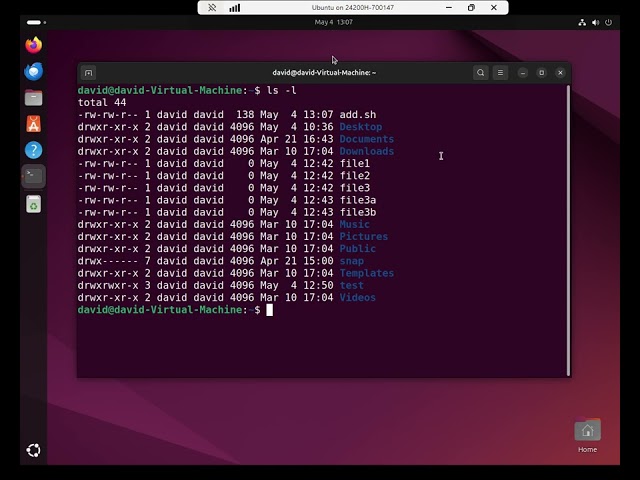Click the 'ls -l' command text
The width and height of the screenshot is (640, 480).
point(282,90)
